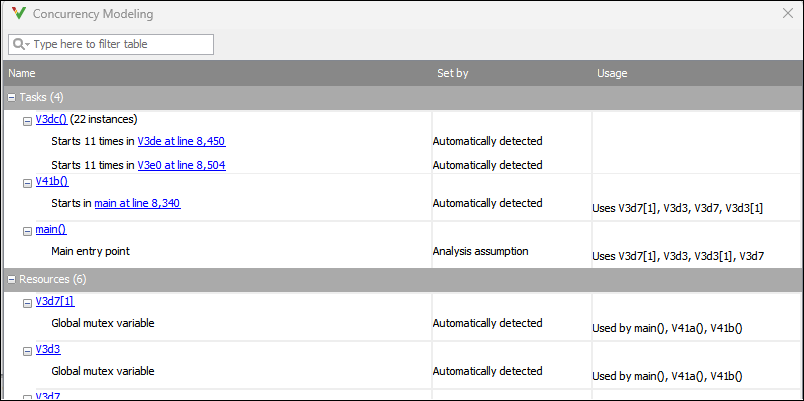Select 'Global mutex variable' under V3d3
The height and width of the screenshot is (401, 804).
click(103, 371)
